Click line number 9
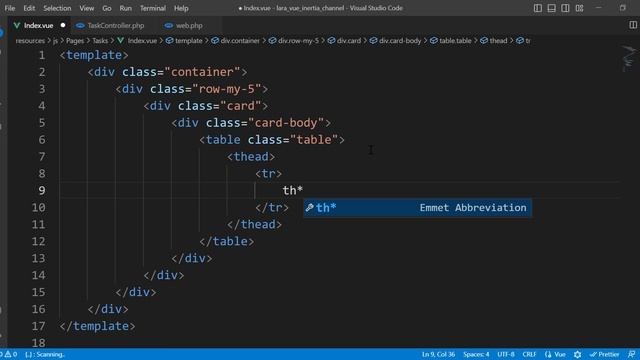The height and width of the screenshot is (360, 640). pyautogui.click(x=42, y=191)
